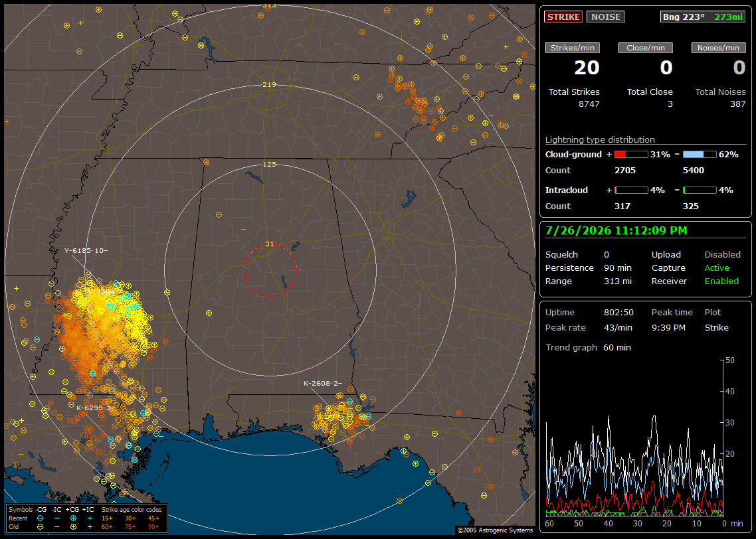Click the 60+ strike age color code
This screenshot has width=756, height=539.
point(107,527)
